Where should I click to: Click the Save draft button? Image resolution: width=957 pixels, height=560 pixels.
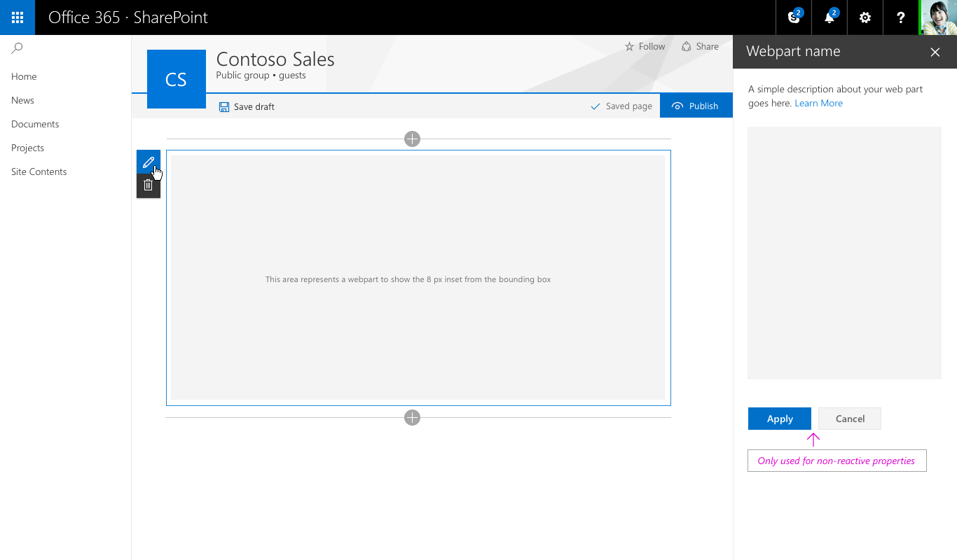(247, 106)
